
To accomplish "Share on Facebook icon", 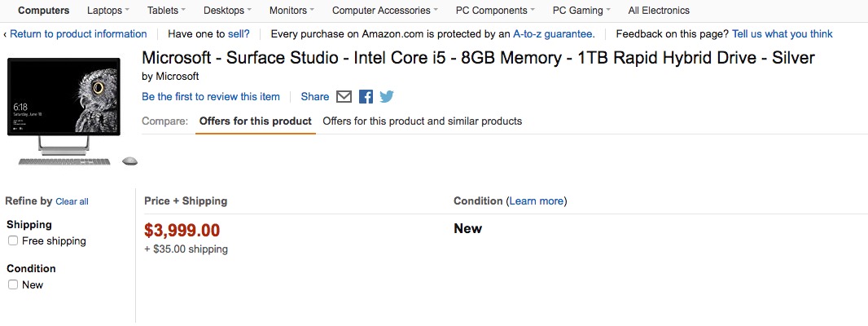I will 366,97.
